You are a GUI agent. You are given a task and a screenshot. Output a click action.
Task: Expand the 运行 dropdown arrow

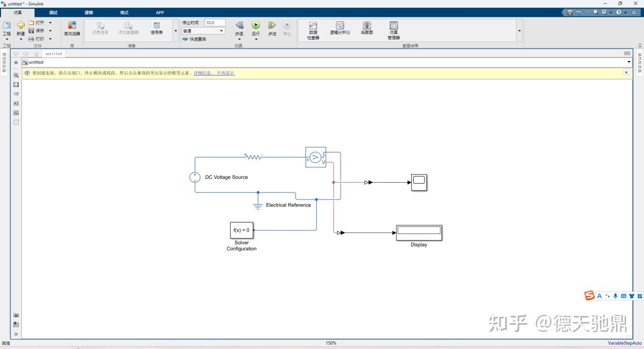coord(256,39)
